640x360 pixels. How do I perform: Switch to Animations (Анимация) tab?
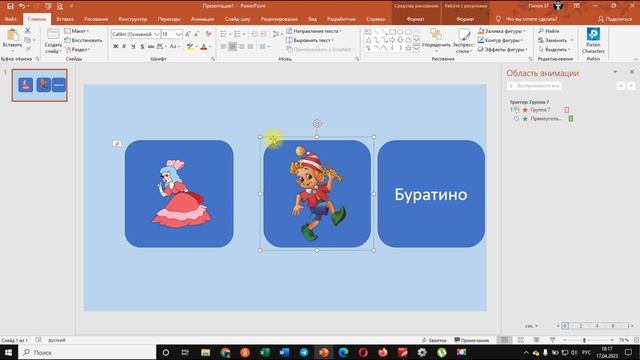pos(202,19)
